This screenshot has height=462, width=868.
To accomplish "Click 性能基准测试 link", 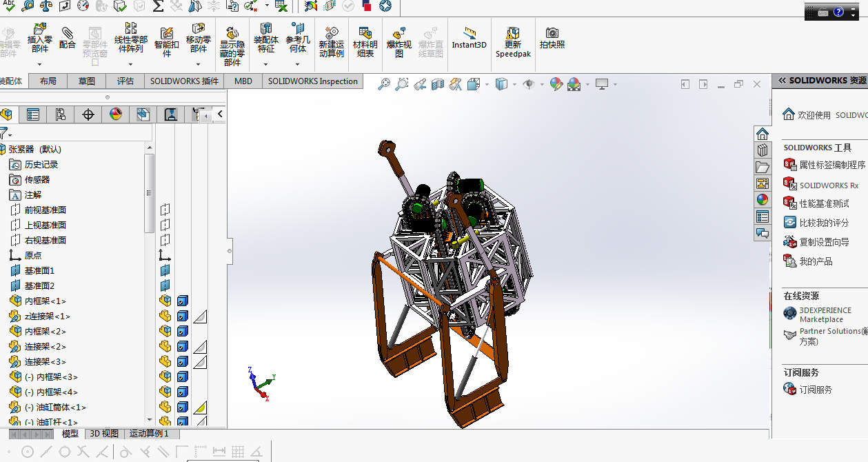I will 824,203.
